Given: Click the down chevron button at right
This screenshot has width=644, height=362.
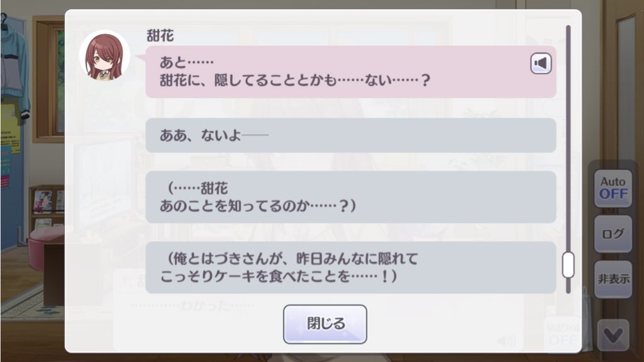Looking at the screenshot, I should point(612,334).
